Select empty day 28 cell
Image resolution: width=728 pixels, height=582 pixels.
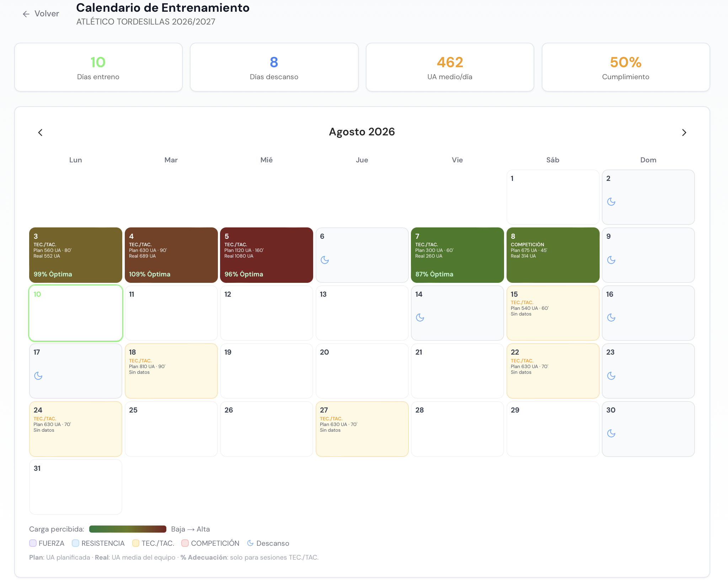[457, 429]
